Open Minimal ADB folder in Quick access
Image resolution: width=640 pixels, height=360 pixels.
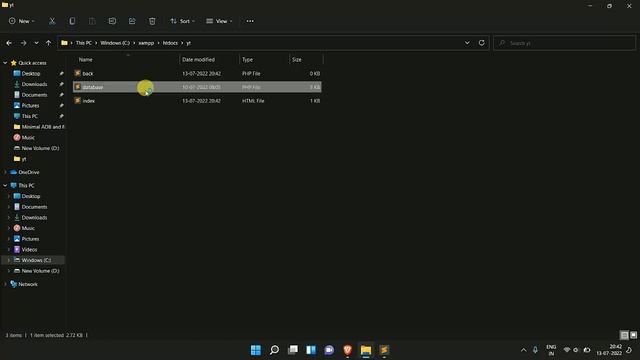coord(39,127)
